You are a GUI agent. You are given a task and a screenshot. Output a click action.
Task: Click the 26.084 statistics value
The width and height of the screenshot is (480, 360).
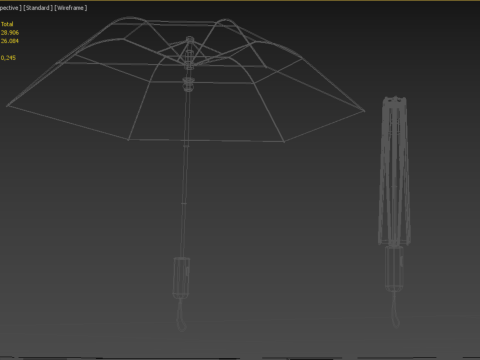(10, 41)
